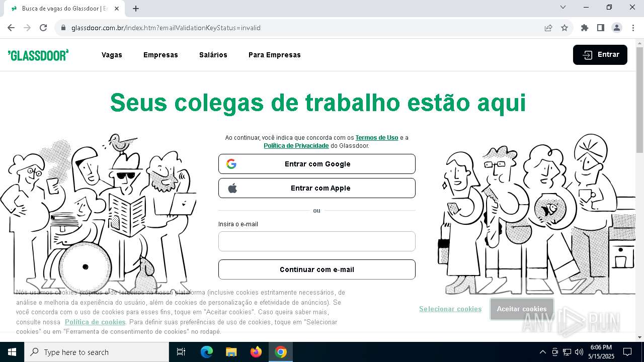Go back in browser history
This screenshot has width=644, height=362.
[x=11, y=28]
